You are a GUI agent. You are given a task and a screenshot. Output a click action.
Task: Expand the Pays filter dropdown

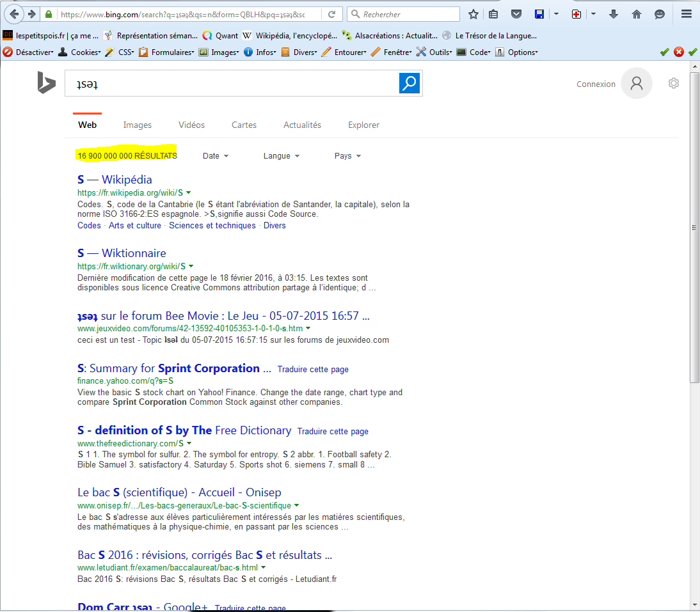coord(347,156)
